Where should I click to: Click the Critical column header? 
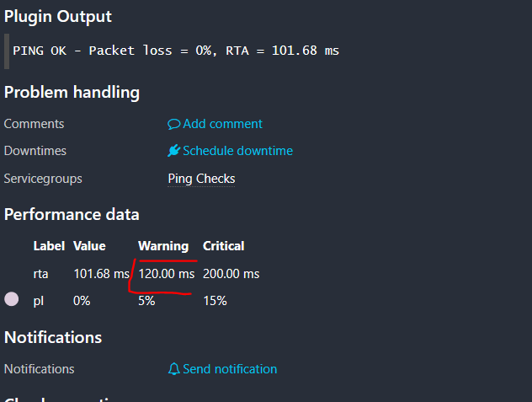click(224, 246)
